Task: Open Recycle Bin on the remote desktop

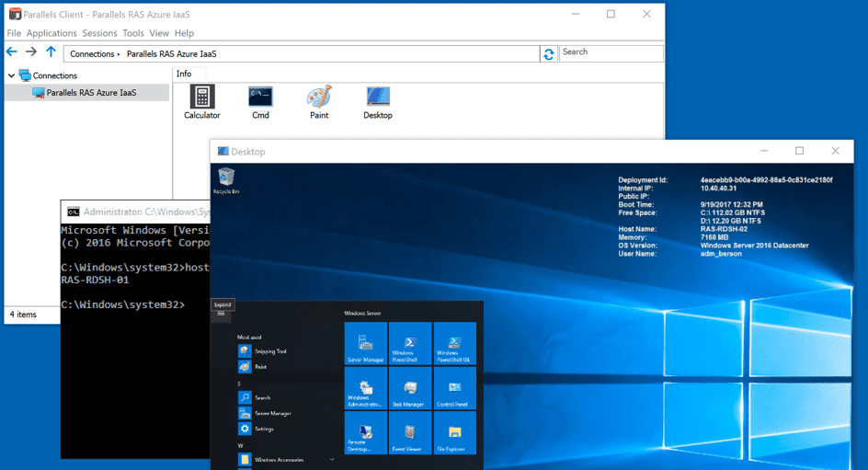Action: (x=226, y=181)
